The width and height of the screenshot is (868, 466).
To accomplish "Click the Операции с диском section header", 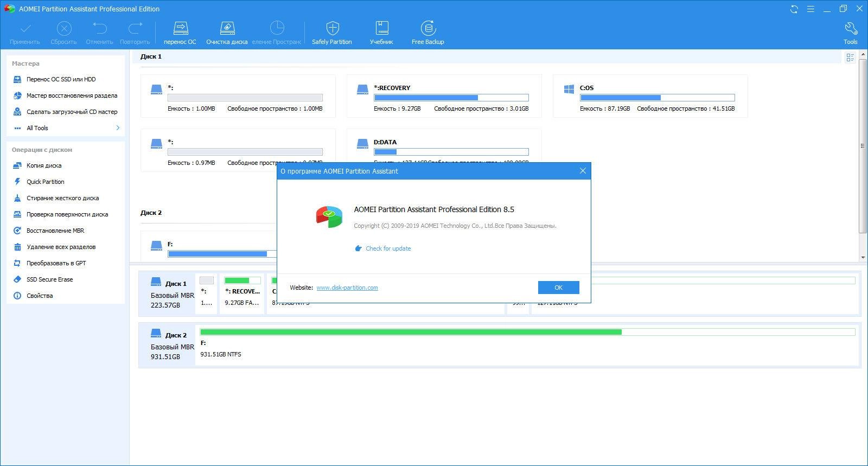I will click(x=42, y=150).
